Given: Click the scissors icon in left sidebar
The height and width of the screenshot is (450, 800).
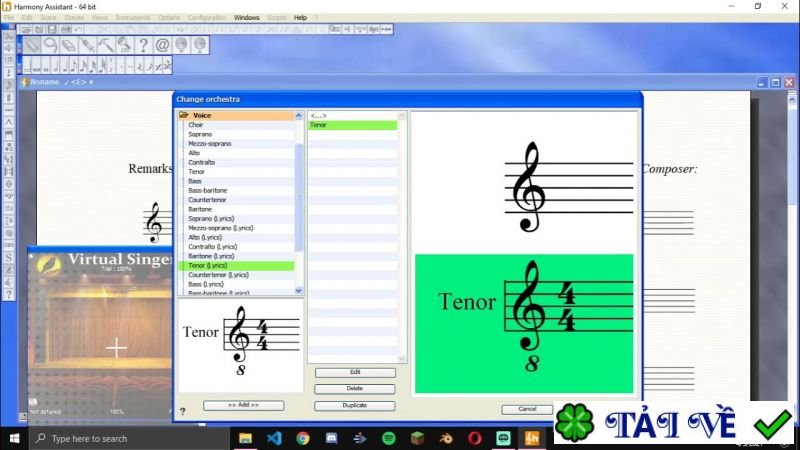Looking at the screenshot, I should click(x=8, y=37).
